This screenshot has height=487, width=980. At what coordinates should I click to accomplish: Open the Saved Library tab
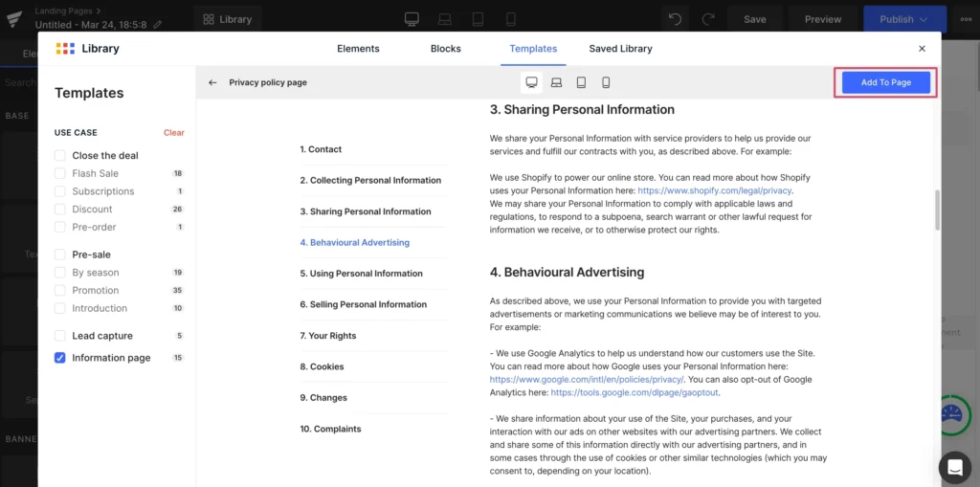pyautogui.click(x=620, y=49)
